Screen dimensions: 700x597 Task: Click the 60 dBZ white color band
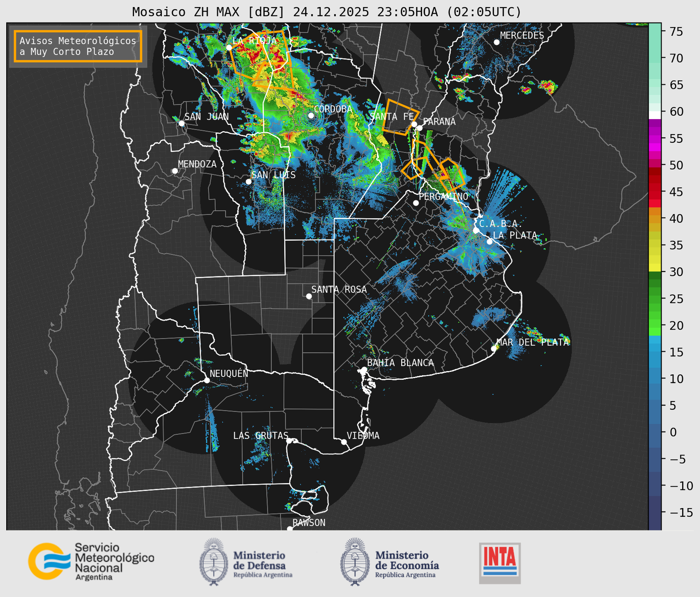pos(655,115)
